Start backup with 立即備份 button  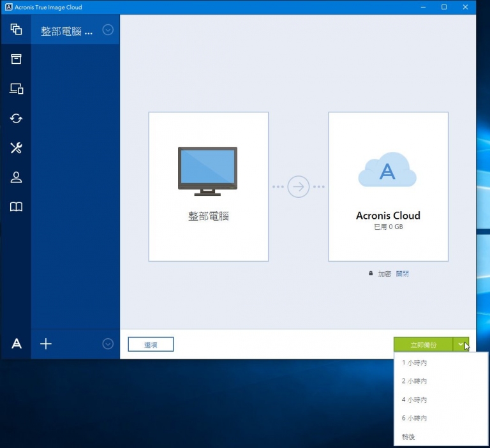click(x=423, y=345)
